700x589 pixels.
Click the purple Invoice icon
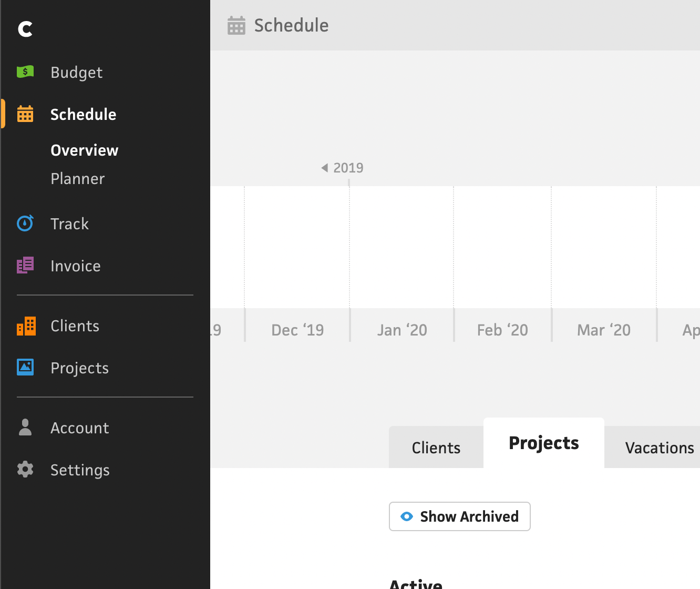[x=25, y=266]
